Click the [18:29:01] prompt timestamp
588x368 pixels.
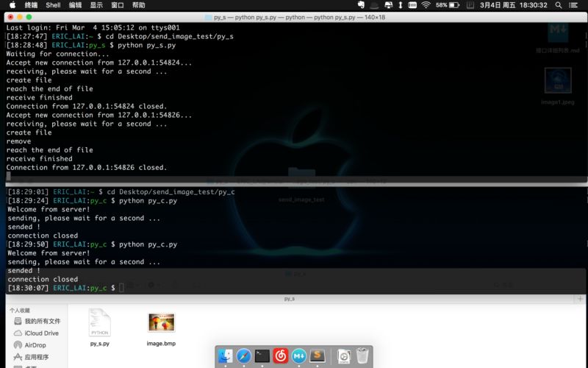28,192
